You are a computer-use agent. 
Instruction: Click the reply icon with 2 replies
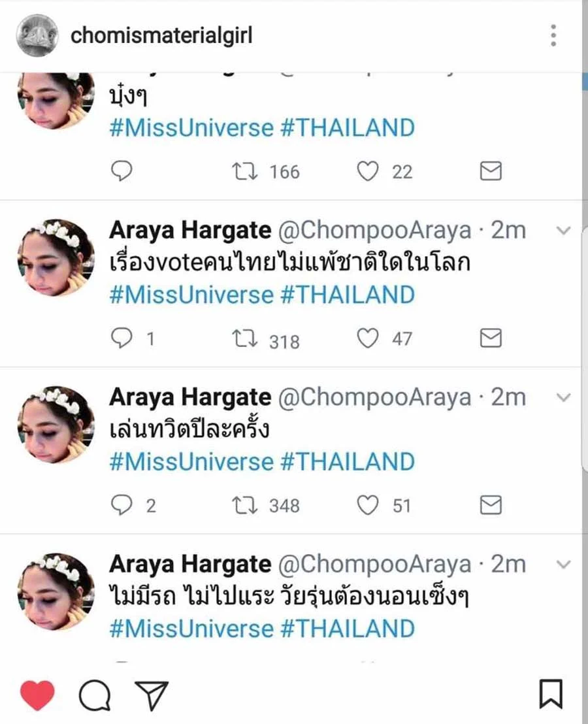(122, 504)
